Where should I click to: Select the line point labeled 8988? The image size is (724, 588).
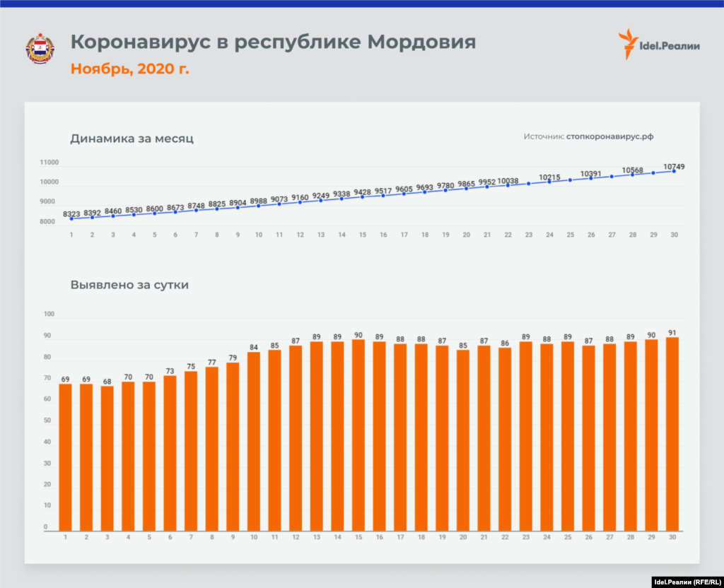pyautogui.click(x=258, y=205)
